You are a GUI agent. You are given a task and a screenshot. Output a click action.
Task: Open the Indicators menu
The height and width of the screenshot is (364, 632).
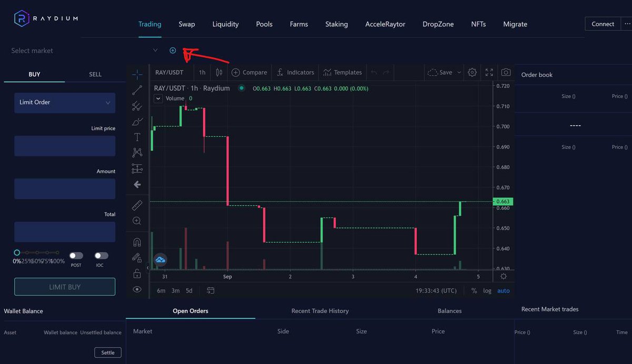[295, 73]
